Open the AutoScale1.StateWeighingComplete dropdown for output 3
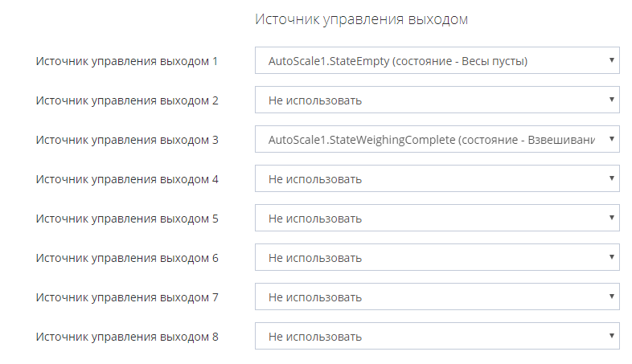The image size is (632, 364). [437, 140]
